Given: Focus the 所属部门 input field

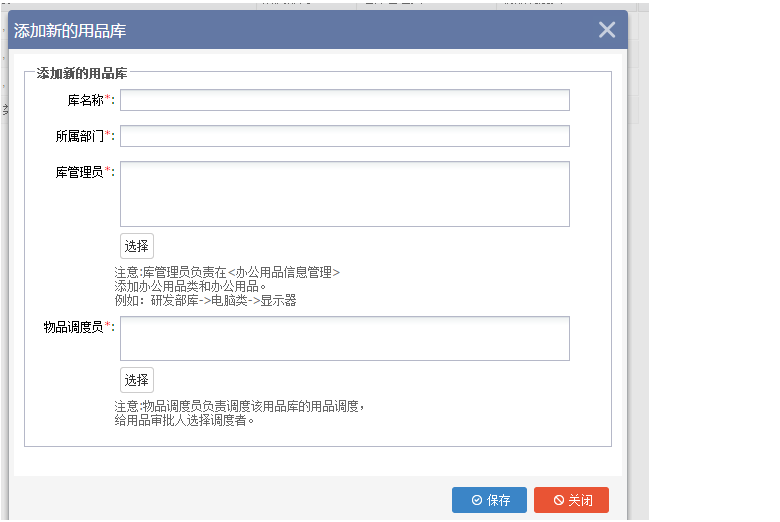Looking at the screenshot, I should (344, 136).
